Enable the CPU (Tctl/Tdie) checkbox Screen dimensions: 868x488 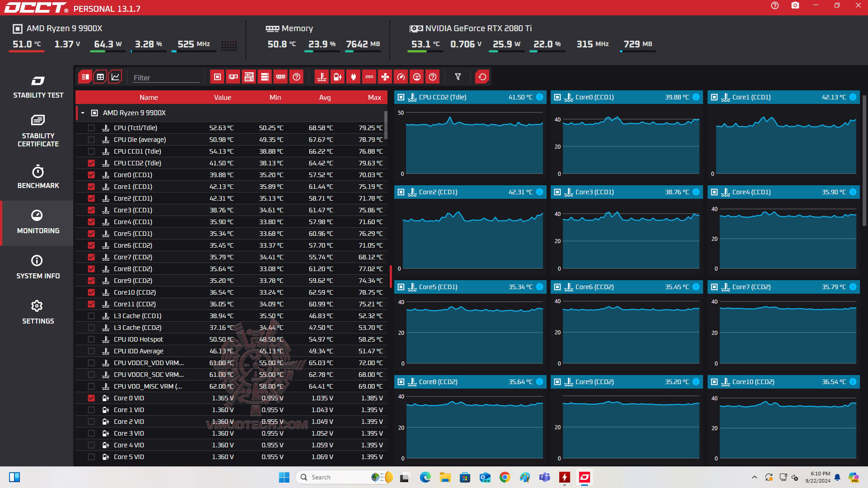click(91, 128)
